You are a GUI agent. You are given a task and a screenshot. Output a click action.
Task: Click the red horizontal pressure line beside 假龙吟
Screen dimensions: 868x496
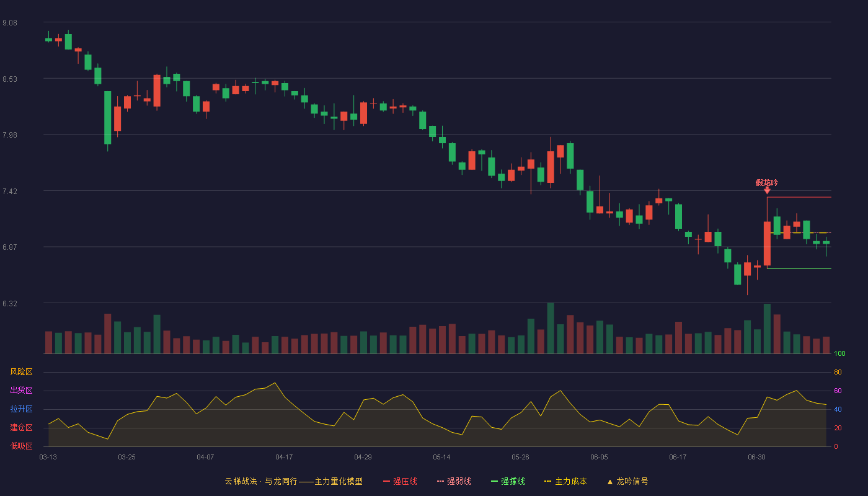point(799,197)
